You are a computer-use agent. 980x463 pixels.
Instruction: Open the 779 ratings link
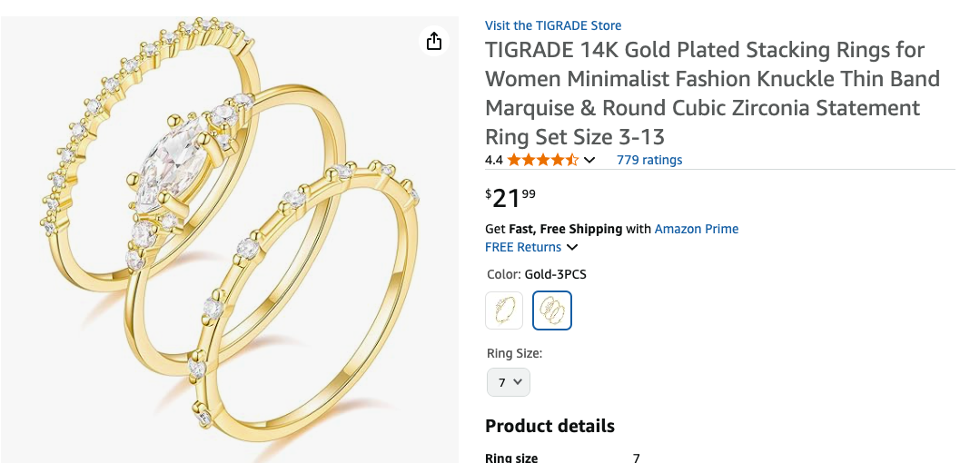[x=649, y=160]
